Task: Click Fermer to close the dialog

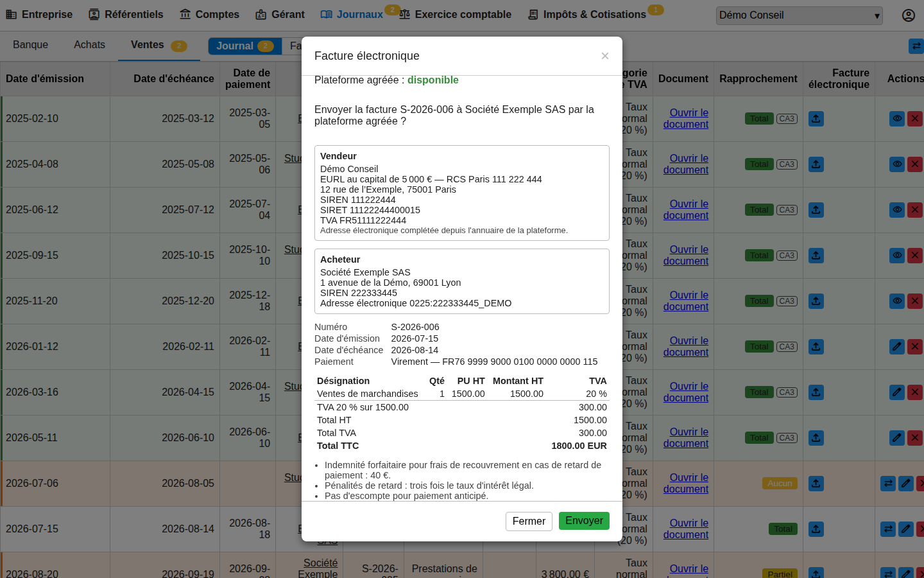Action: point(529,521)
